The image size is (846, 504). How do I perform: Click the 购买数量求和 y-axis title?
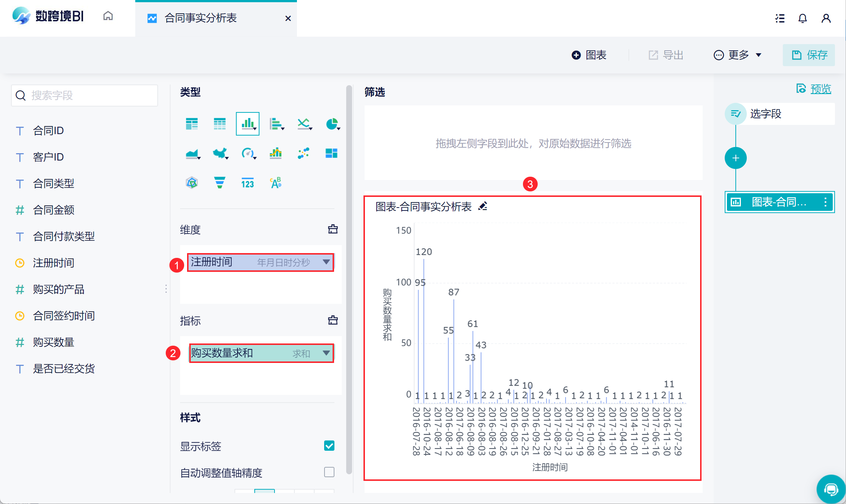387,314
